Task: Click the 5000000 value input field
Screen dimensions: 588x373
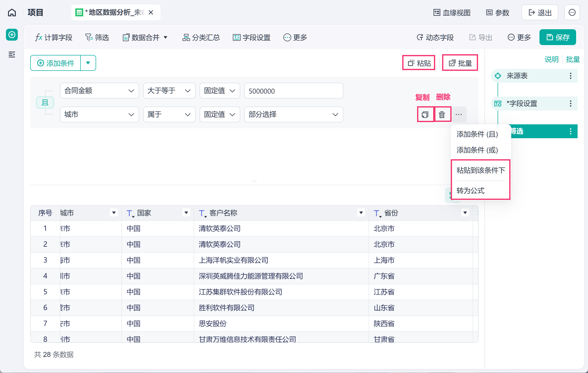Action: pyautogui.click(x=294, y=91)
